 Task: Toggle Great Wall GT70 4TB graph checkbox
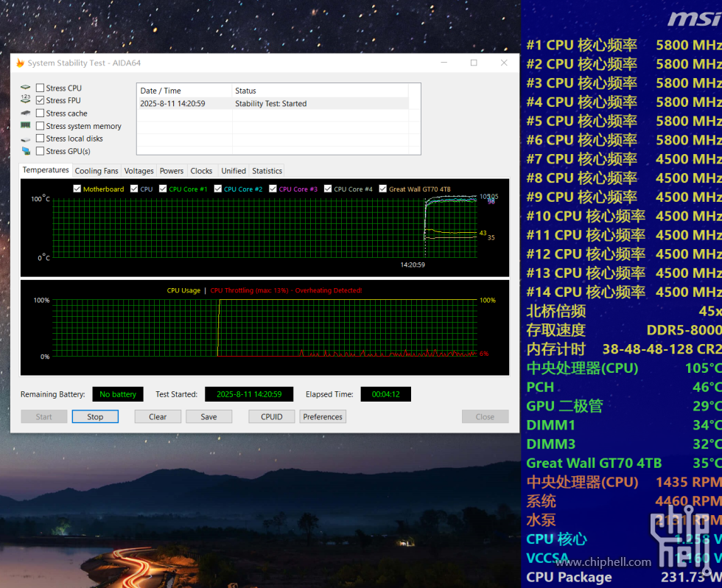382,189
